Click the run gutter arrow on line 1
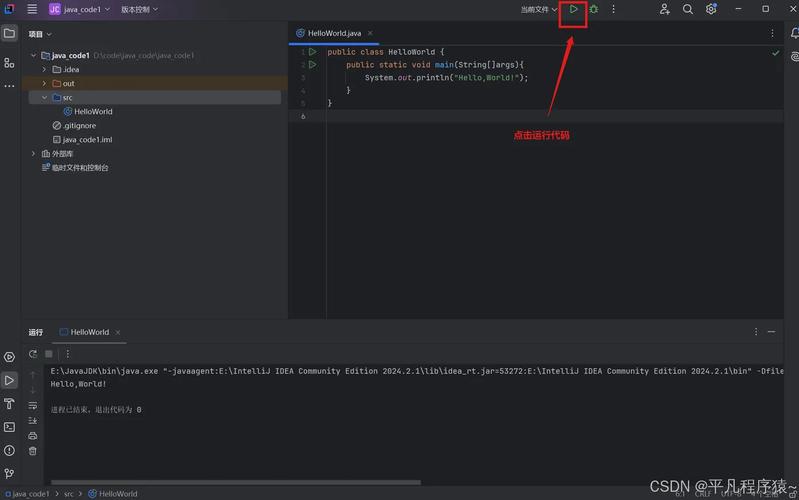 point(313,52)
